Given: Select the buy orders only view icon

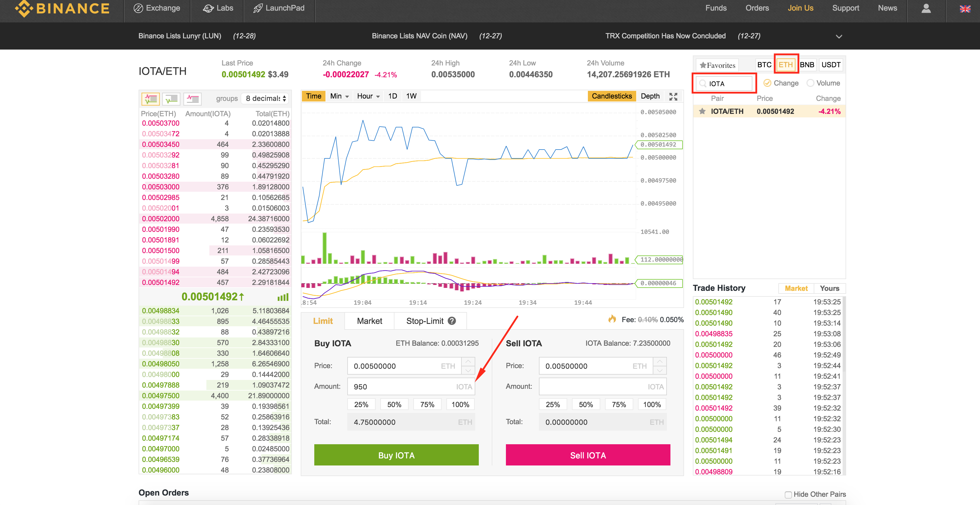Looking at the screenshot, I should click(x=172, y=99).
